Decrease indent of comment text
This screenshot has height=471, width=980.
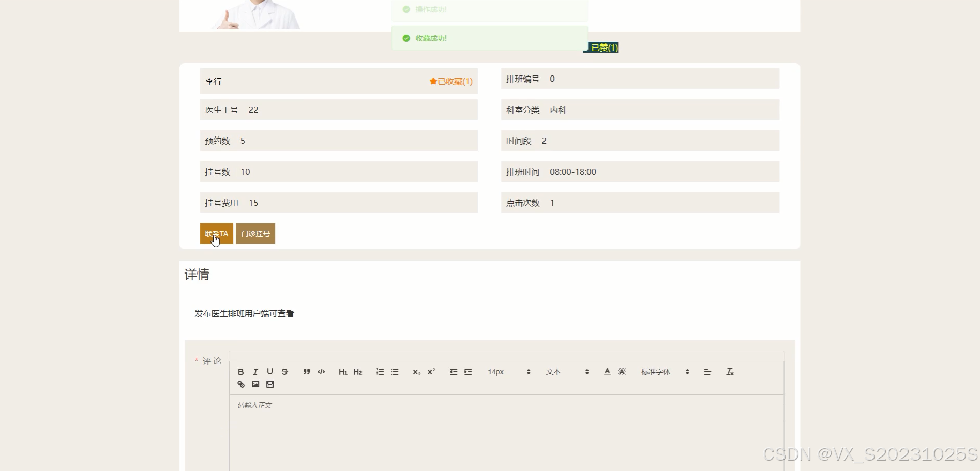pos(454,372)
